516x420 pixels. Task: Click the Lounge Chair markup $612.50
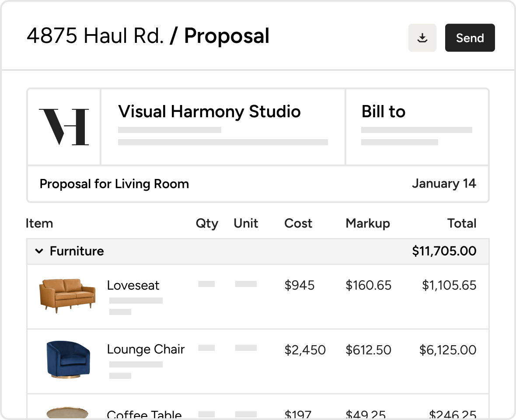coord(368,350)
